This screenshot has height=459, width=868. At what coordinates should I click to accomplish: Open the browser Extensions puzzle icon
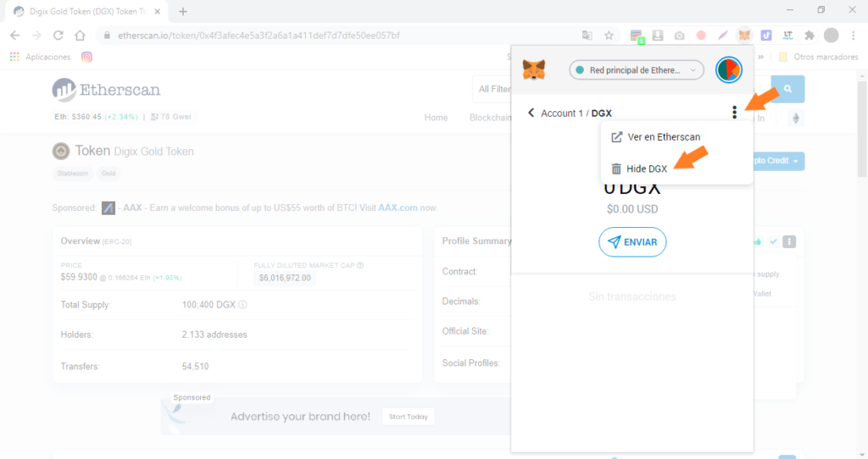click(x=810, y=36)
